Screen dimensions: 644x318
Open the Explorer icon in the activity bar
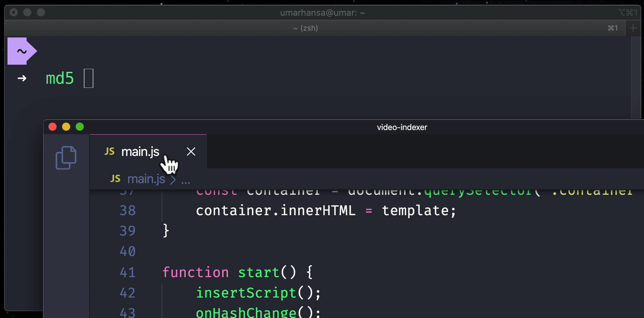[x=66, y=157]
